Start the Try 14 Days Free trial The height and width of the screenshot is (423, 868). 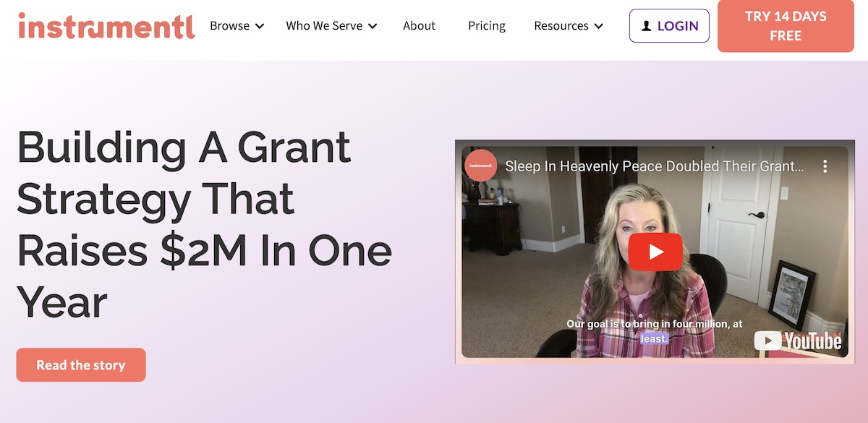point(786,26)
